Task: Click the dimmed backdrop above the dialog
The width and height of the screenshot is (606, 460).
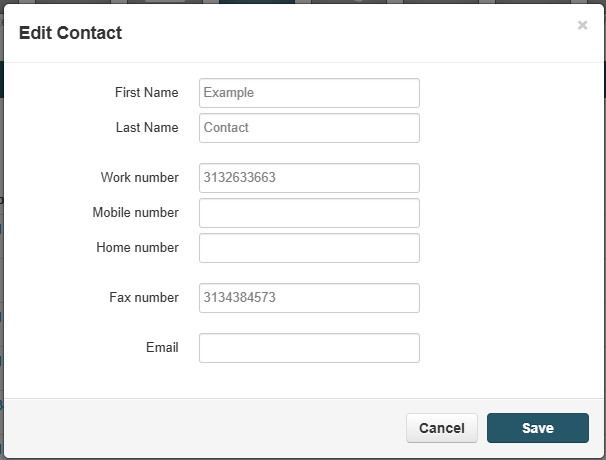Action: (x=300, y=2)
